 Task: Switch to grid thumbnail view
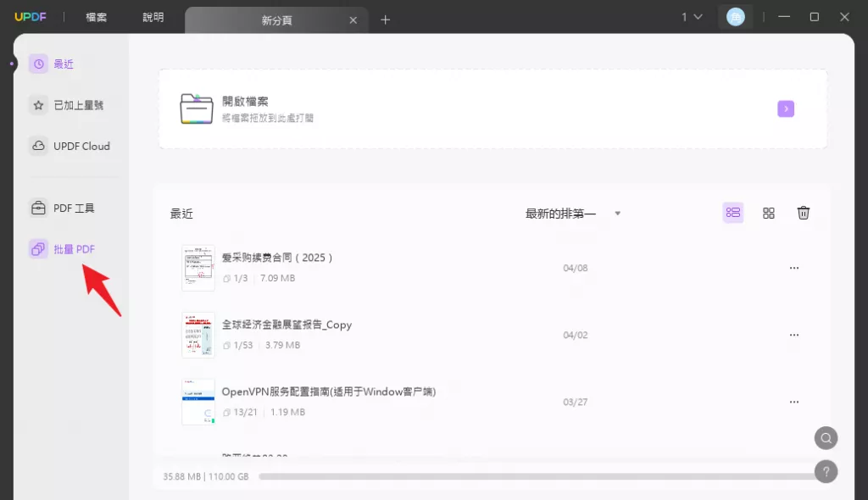pos(768,214)
